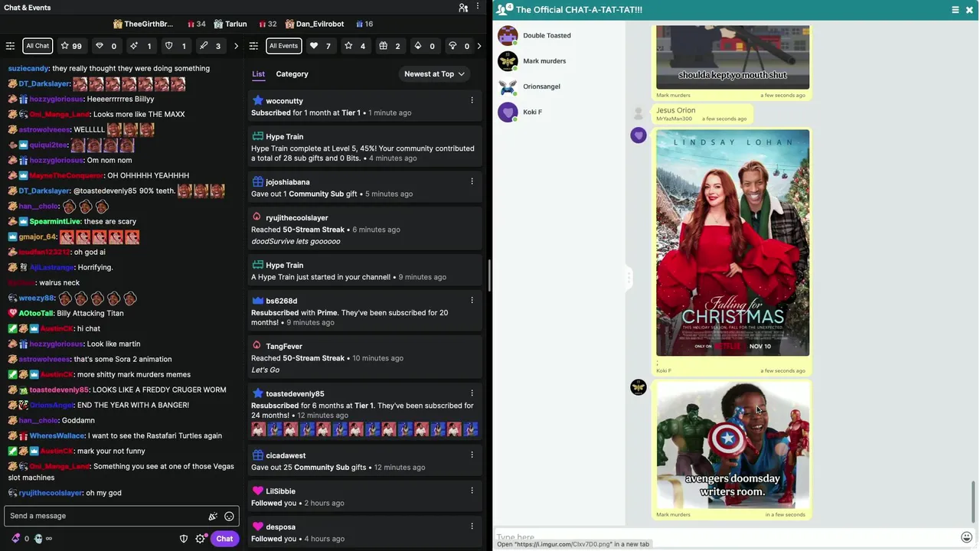Toggle the star filter showing 99
The height and width of the screenshot is (551, 980).
tap(71, 46)
